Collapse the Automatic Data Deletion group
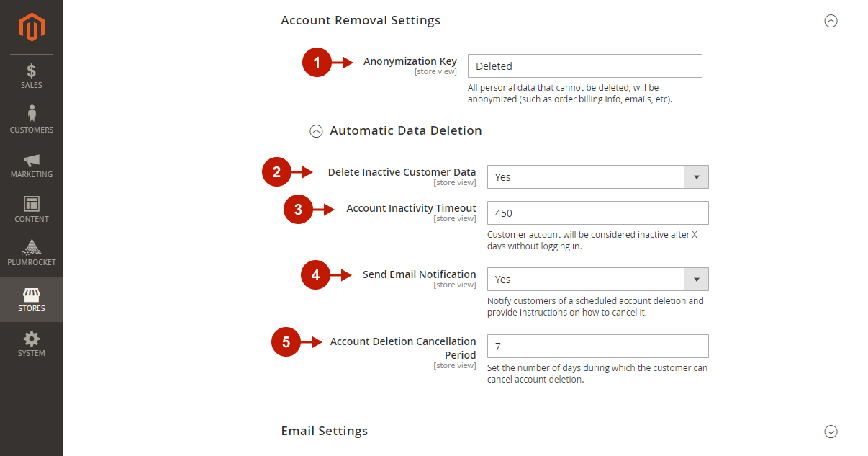868x456 pixels. pyautogui.click(x=316, y=131)
